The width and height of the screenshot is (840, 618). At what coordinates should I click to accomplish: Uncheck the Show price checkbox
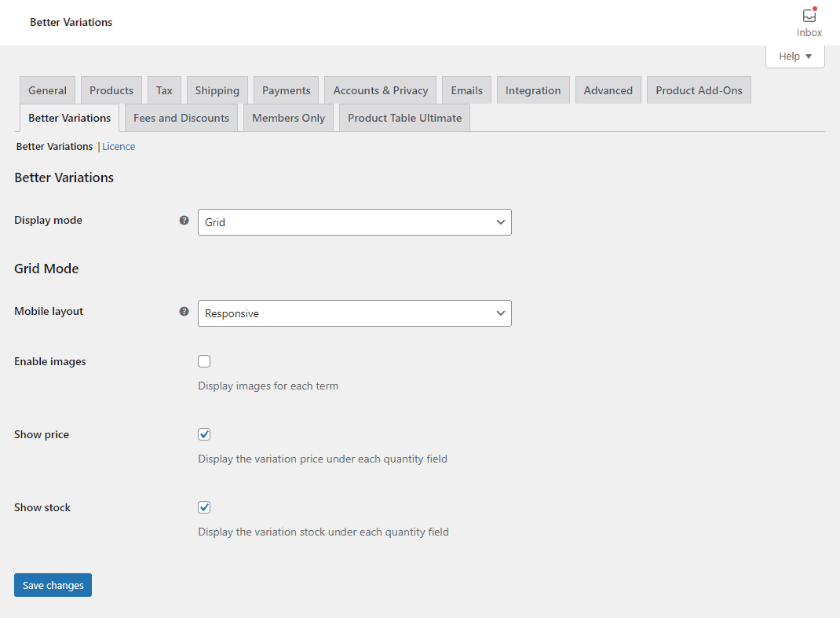(x=204, y=434)
